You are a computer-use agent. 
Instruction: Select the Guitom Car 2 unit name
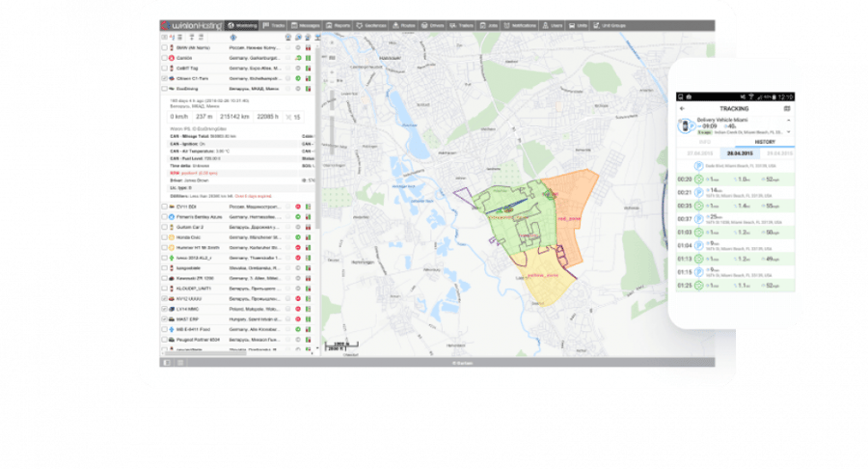click(x=190, y=227)
